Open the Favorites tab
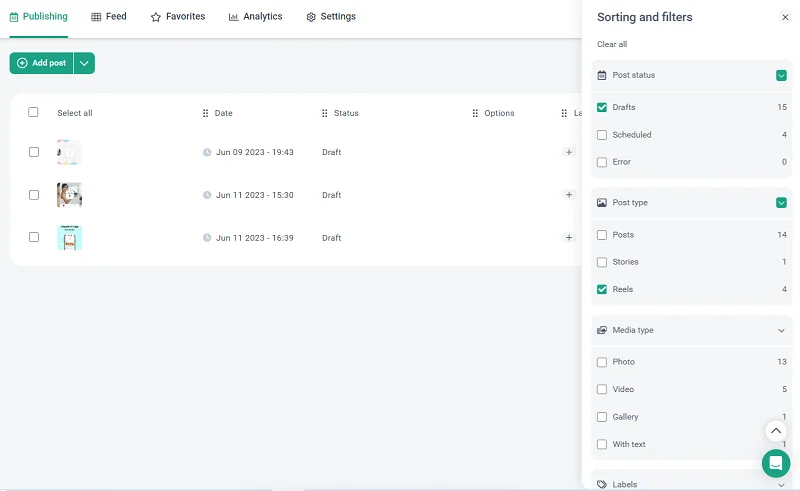Viewport: 800px width, 491px height. point(177,17)
